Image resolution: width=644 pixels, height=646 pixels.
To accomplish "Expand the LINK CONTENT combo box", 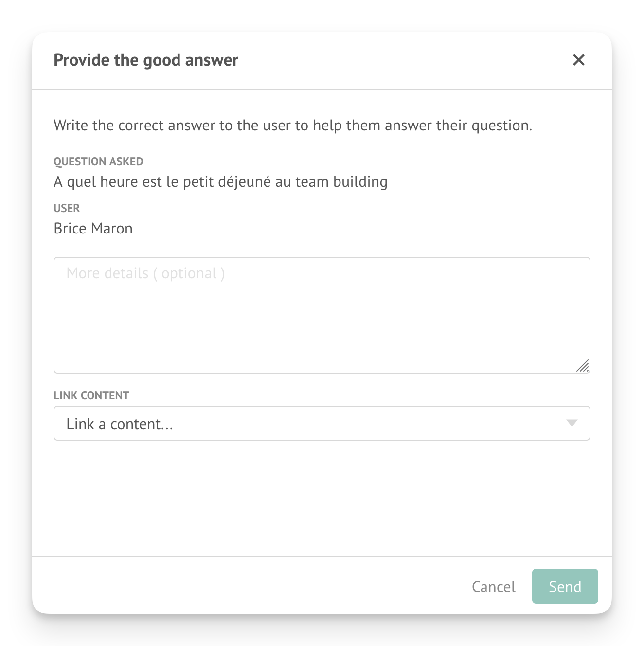I will [322, 423].
